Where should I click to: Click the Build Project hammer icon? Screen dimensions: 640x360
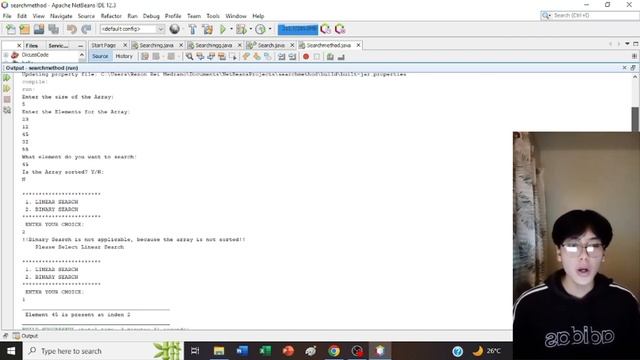tap(193, 29)
